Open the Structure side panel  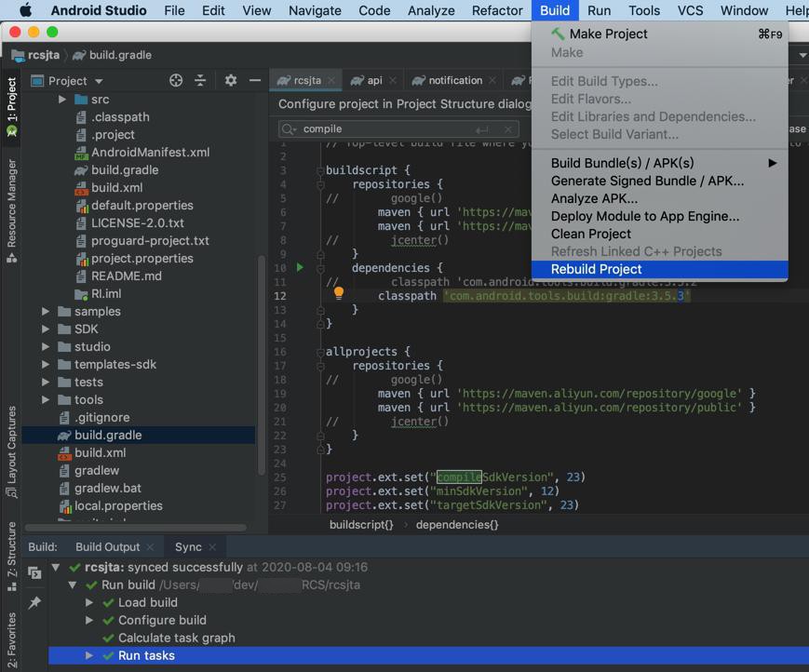click(x=11, y=557)
